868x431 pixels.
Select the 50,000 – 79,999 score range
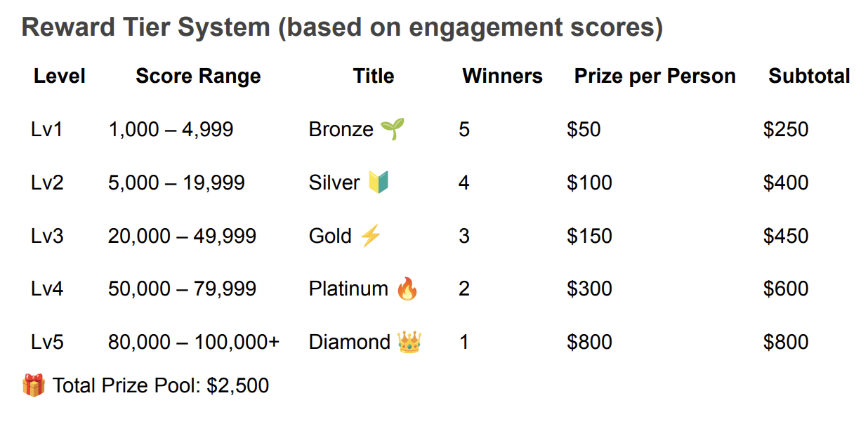[182, 289]
